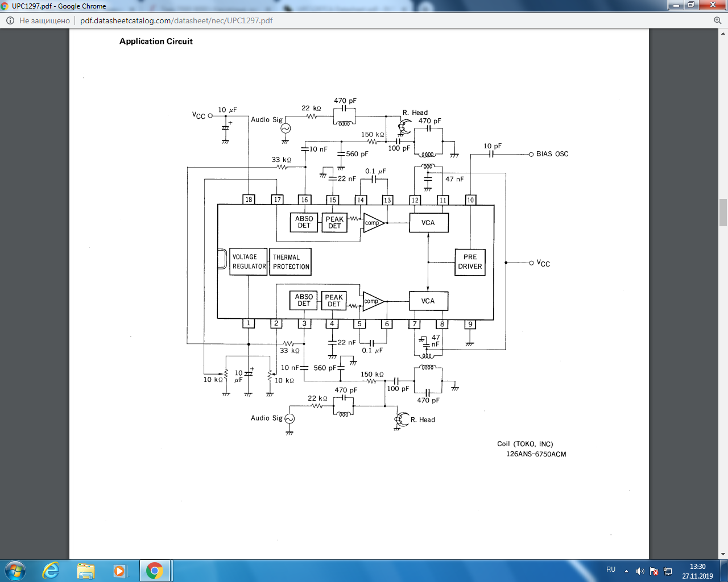Image resolution: width=728 pixels, height=582 pixels.
Task: Show hidden system tray icons
Action: (x=626, y=571)
